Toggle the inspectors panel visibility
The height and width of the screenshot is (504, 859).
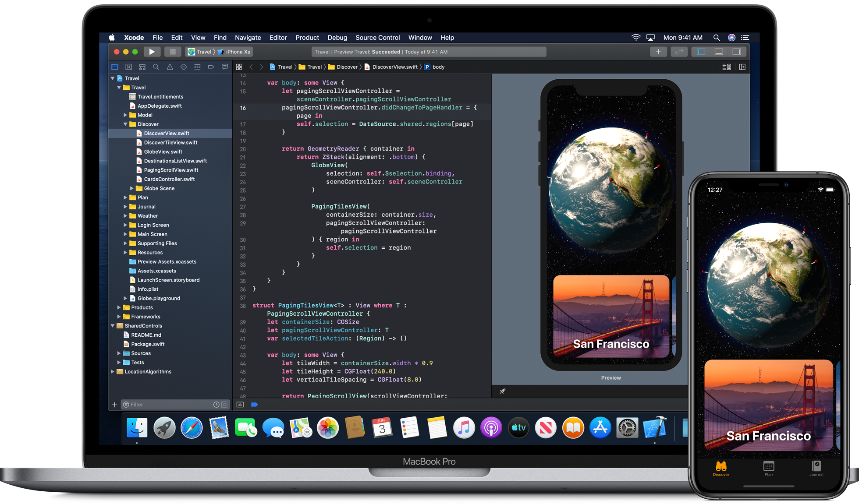737,52
